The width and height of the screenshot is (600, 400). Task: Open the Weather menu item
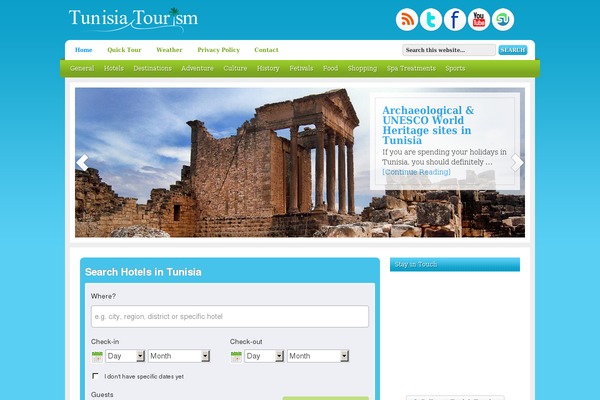point(169,50)
